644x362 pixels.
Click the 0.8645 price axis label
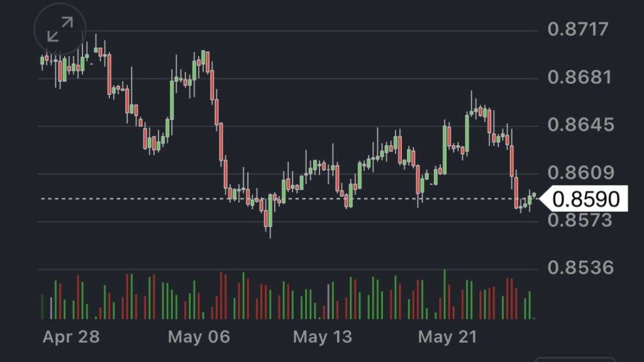(578, 125)
